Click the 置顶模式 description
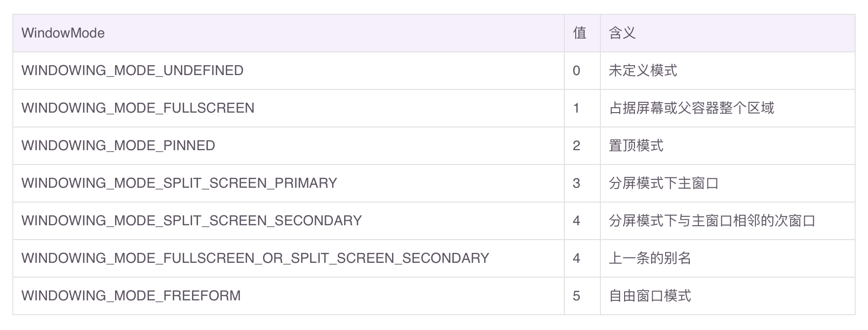868x330 pixels. (x=636, y=146)
